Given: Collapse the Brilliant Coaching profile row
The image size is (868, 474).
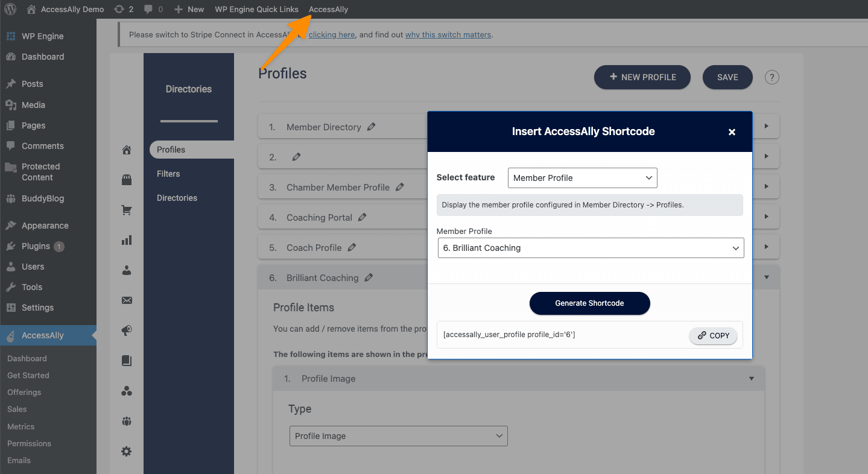Looking at the screenshot, I should 767,277.
